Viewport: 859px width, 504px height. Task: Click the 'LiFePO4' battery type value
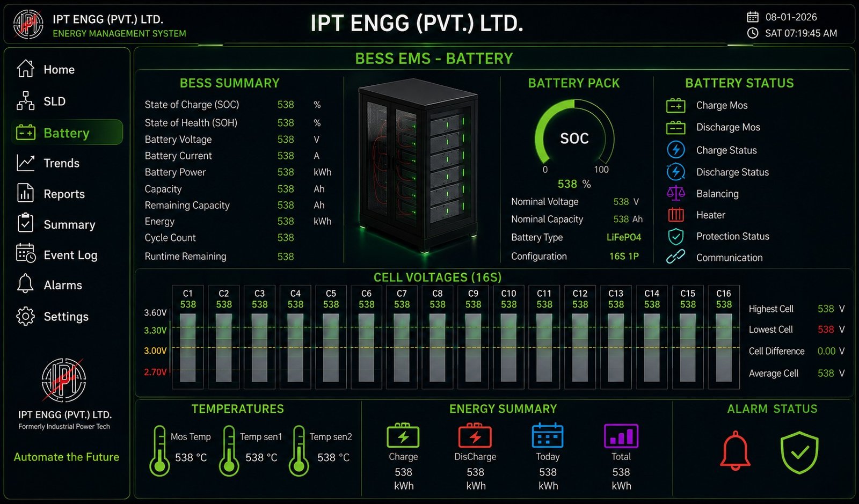coord(624,237)
